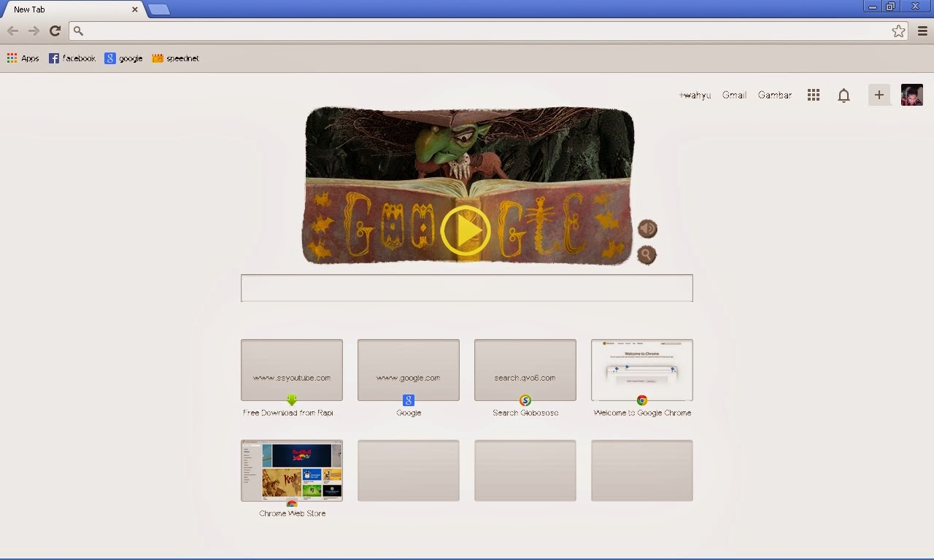Screen dimensions: 934x560
Task: Open the Welcome to Google Chrome thumbnail
Action: point(642,370)
